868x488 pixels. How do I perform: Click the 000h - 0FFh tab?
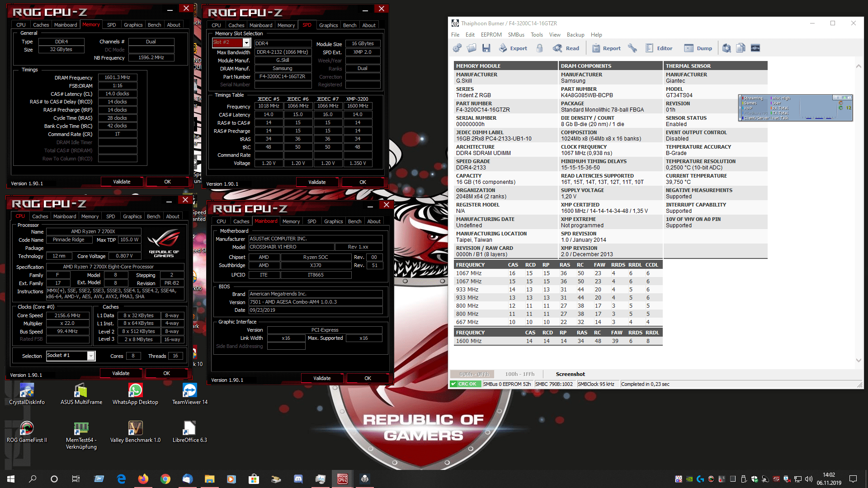(x=473, y=374)
